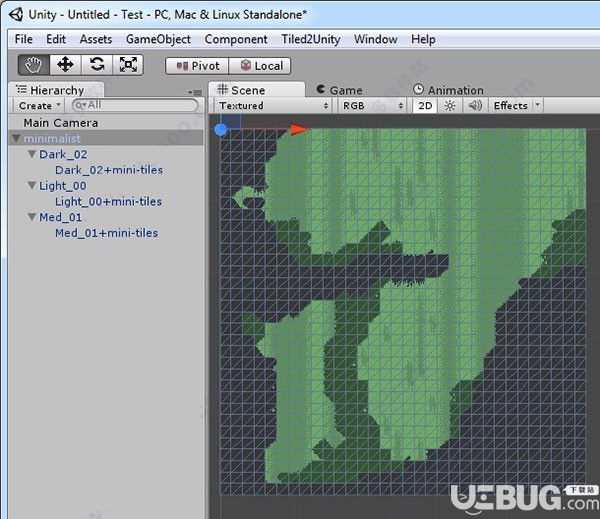Click the Hierarchy search field

tap(135, 105)
